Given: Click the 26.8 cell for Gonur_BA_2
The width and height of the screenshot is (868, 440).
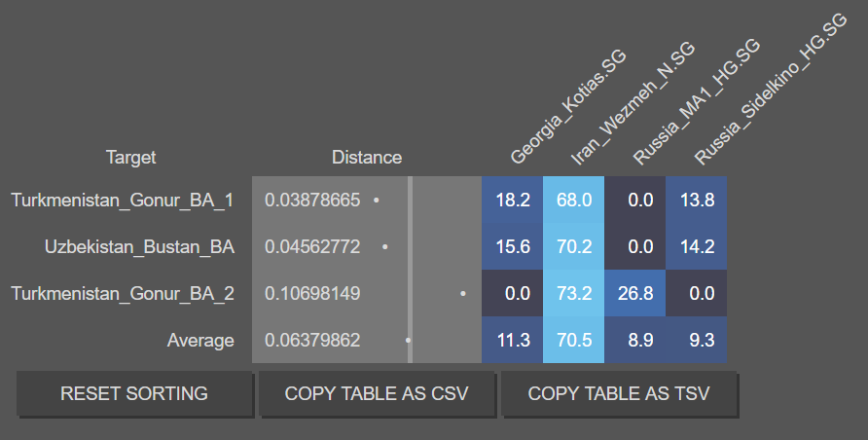Looking at the screenshot, I should pos(635,293).
